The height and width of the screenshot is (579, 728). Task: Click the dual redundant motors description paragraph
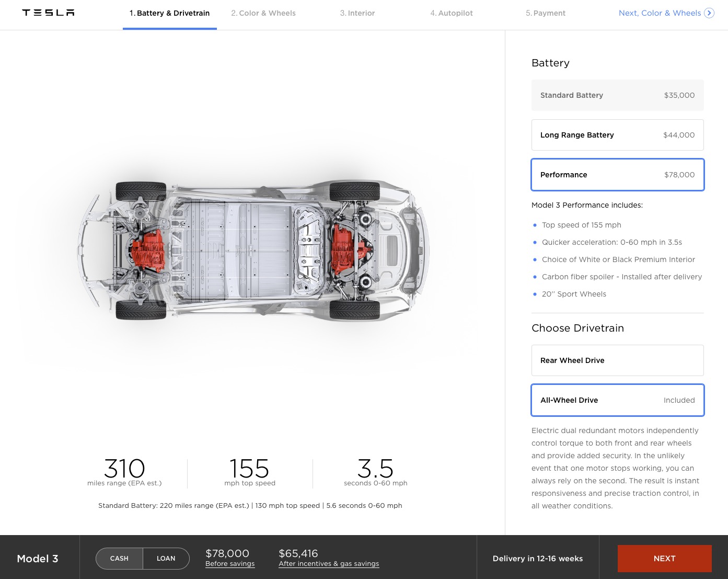(x=617, y=468)
